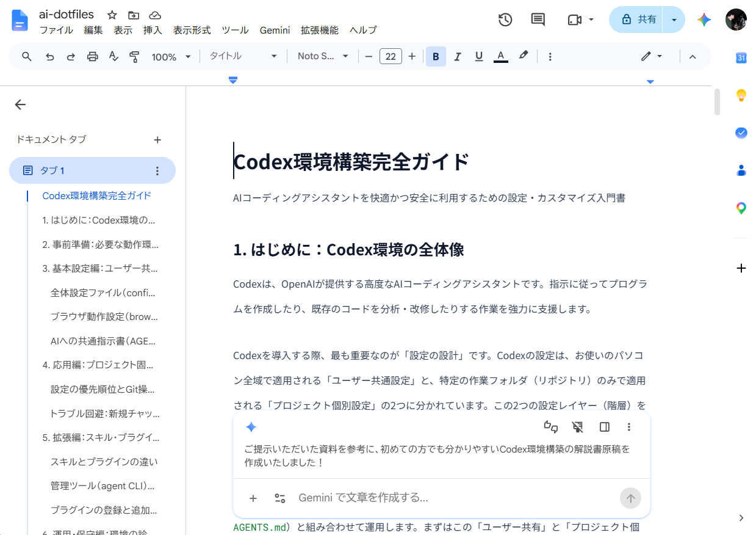Image resolution: width=756 pixels, height=535 pixels.
Task: Go to 3. 基本設定編 outline entry
Action: click(100, 268)
